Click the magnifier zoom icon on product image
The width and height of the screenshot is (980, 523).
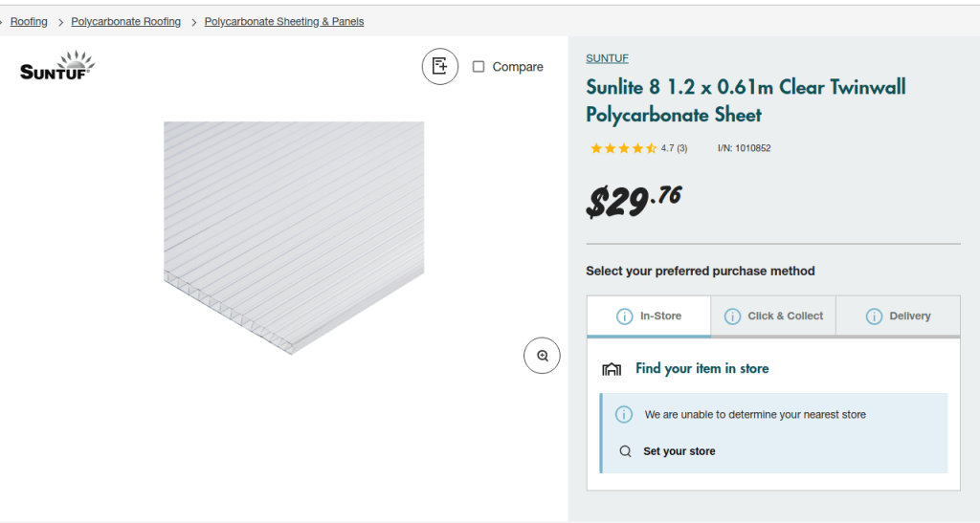[x=542, y=356]
